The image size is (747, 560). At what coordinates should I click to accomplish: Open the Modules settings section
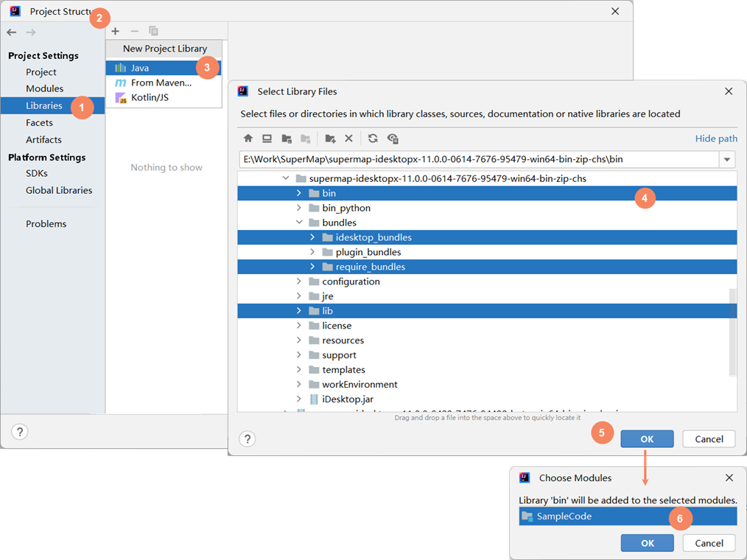coord(44,88)
